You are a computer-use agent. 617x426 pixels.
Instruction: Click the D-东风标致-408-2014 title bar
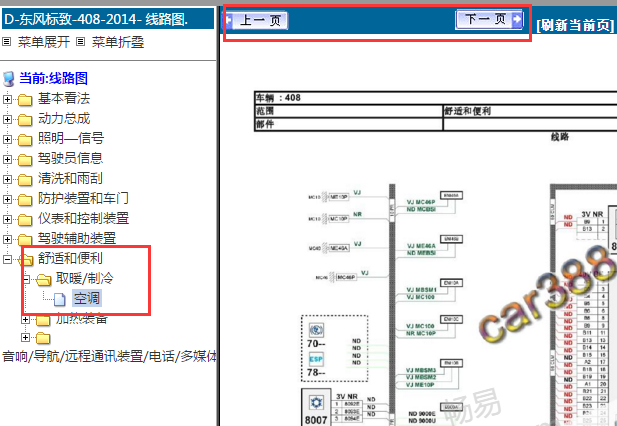click(108, 19)
